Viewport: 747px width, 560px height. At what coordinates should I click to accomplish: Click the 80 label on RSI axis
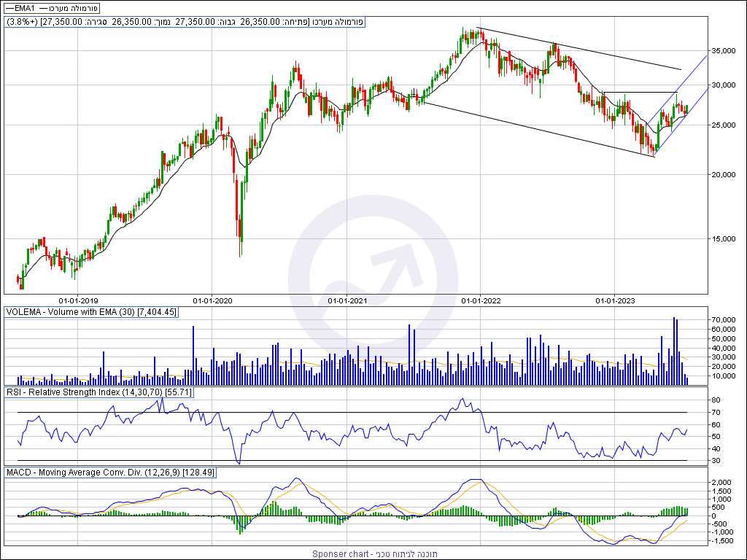point(716,400)
